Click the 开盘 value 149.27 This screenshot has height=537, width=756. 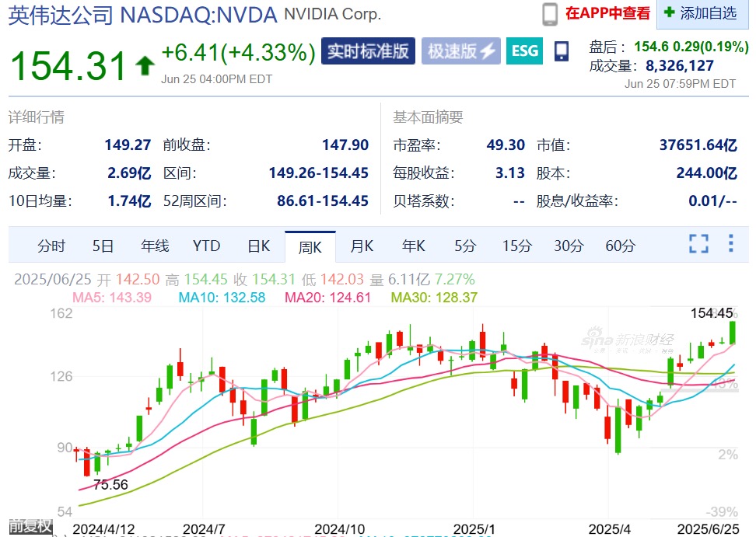(x=128, y=145)
